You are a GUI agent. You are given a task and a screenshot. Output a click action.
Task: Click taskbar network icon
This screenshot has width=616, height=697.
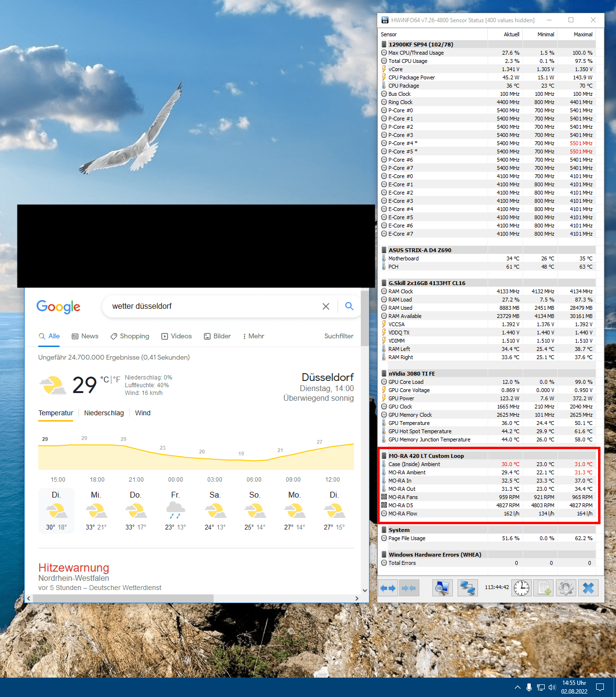tap(541, 687)
